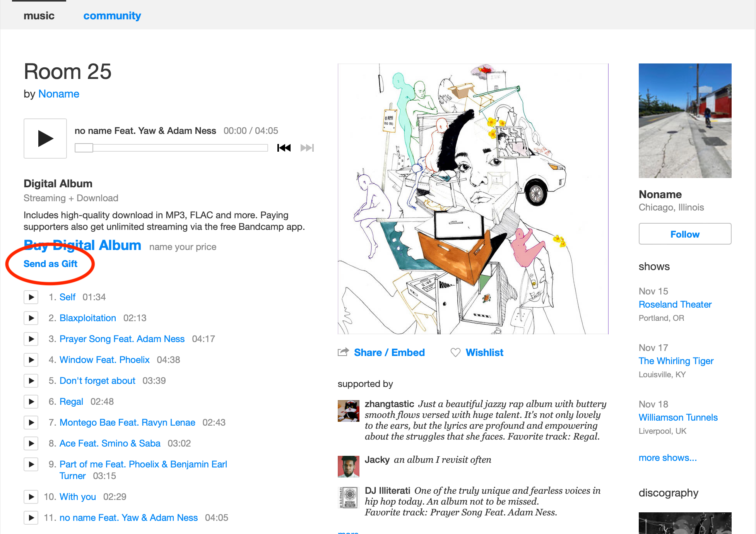
Task: Click the 'name your price' text
Action: [x=183, y=247]
